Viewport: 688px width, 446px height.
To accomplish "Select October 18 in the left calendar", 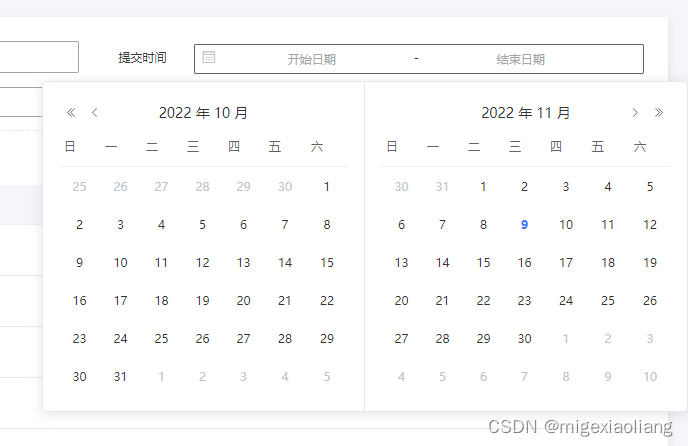I will pyautogui.click(x=161, y=301).
